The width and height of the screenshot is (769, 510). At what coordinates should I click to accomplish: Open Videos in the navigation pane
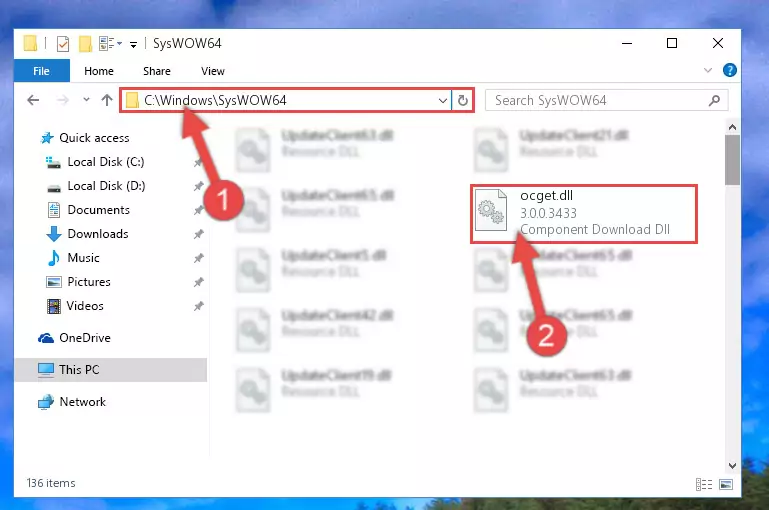(85, 306)
